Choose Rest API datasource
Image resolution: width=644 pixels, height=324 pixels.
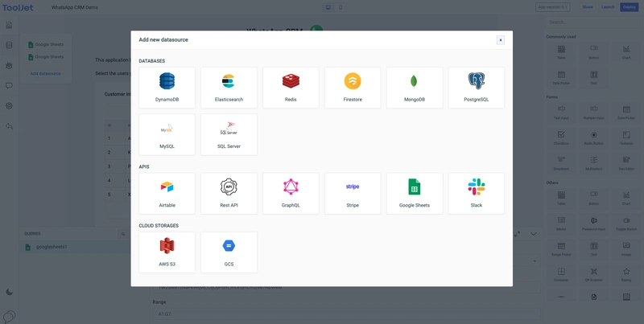click(229, 193)
